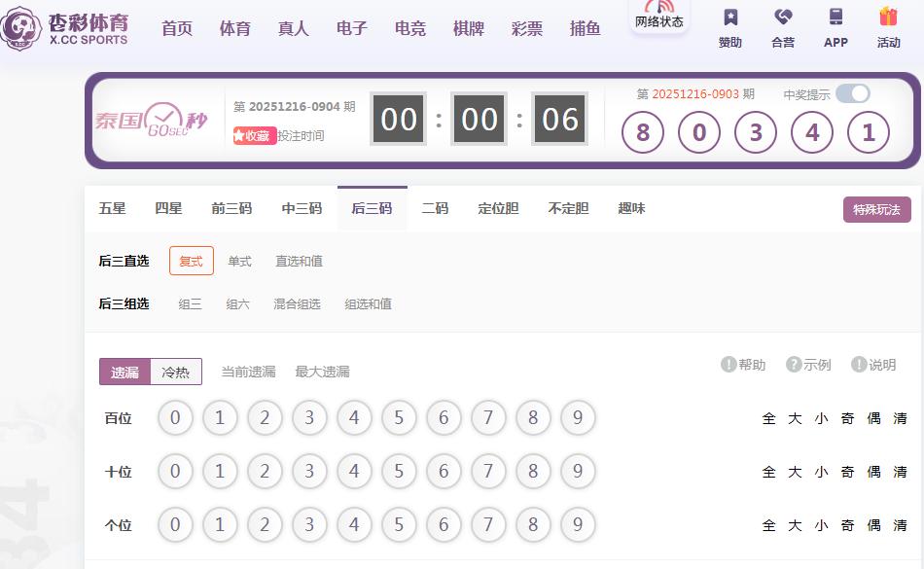Select the 组三 play type
This screenshot has width=924, height=569.
(x=190, y=303)
